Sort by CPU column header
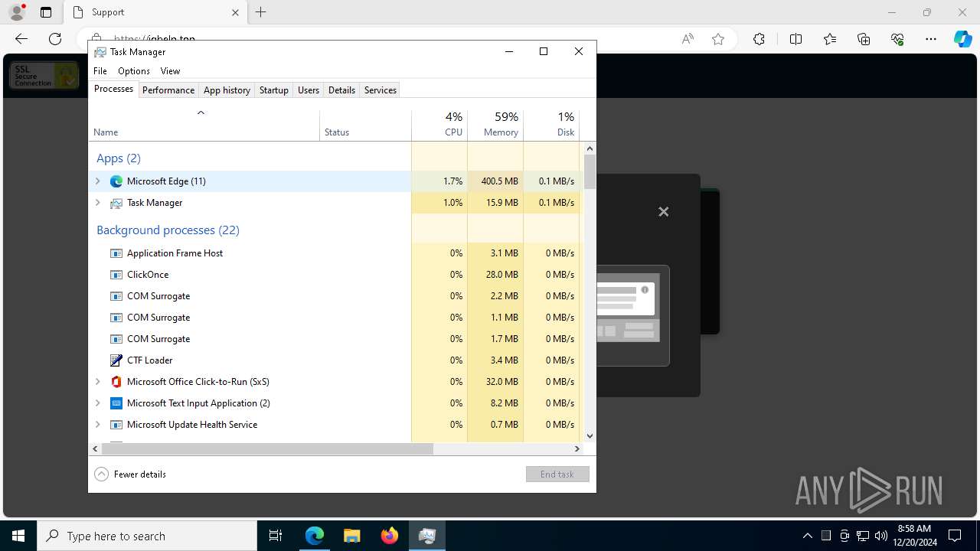Image resolution: width=980 pixels, height=551 pixels. 439,126
